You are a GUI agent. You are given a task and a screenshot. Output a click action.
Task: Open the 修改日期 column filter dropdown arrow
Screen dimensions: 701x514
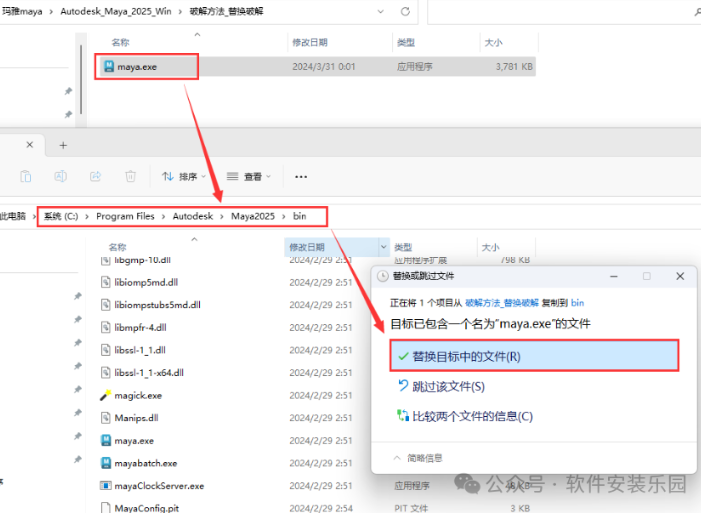[x=384, y=247]
